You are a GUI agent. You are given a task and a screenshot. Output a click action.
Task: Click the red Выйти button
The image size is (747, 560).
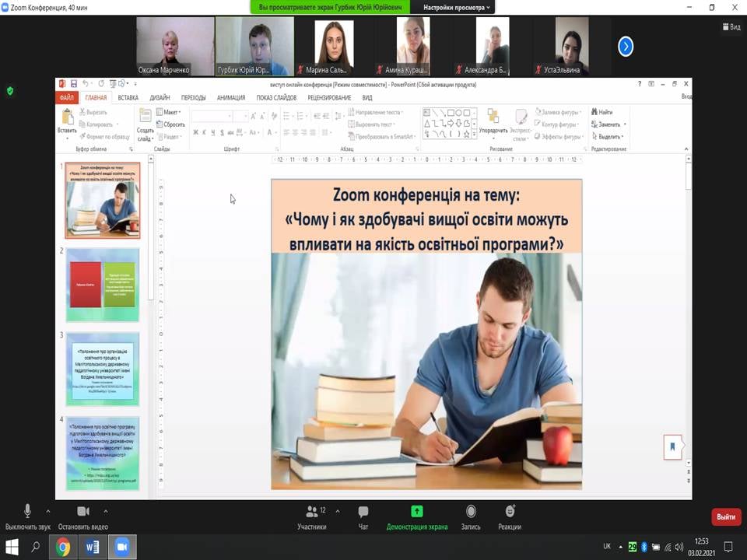[725, 516]
